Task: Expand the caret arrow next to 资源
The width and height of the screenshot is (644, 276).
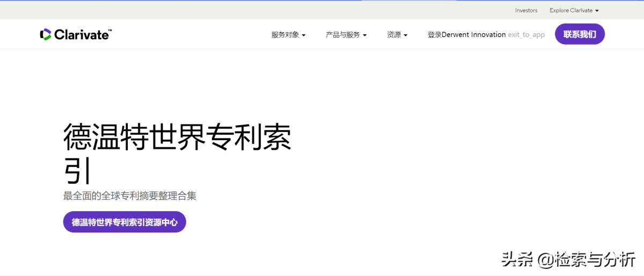Action: [405, 35]
